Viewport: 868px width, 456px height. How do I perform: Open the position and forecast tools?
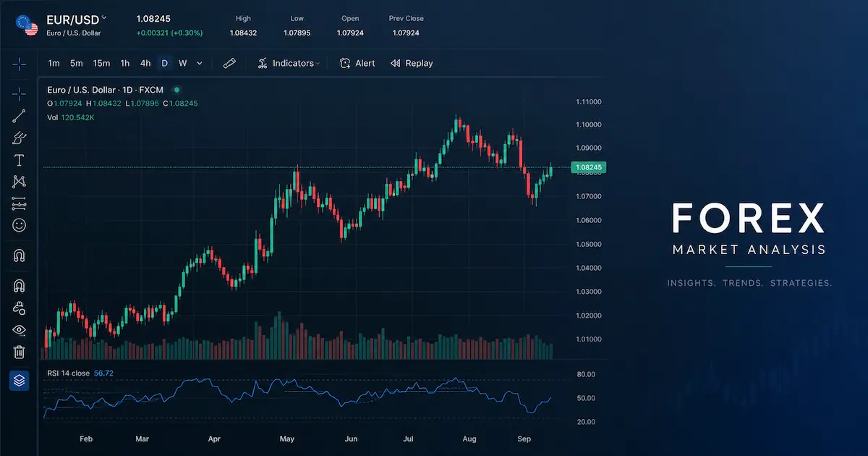click(20, 204)
